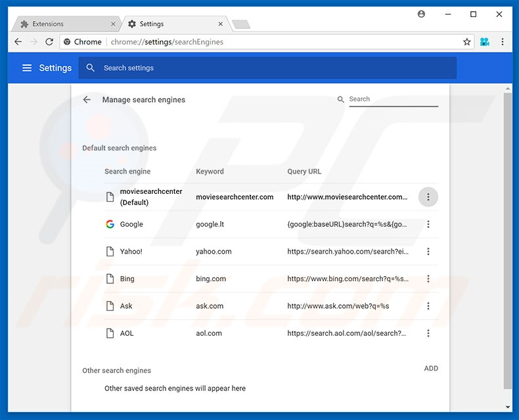Close the Extensions tab
The width and height of the screenshot is (519, 420).
pyautogui.click(x=113, y=24)
